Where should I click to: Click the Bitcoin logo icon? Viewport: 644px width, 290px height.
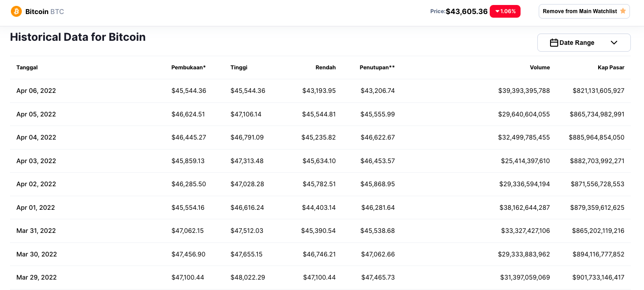(16, 11)
